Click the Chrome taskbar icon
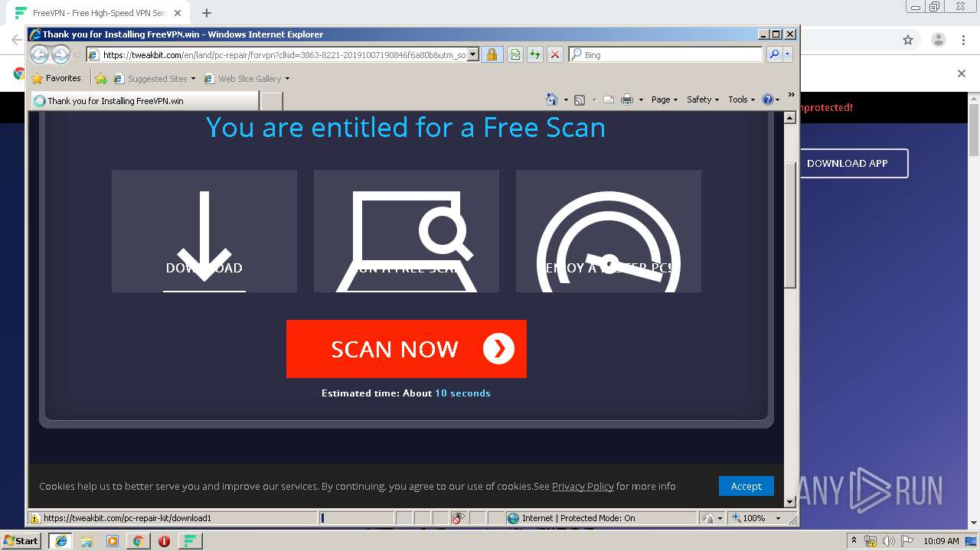 tap(138, 541)
